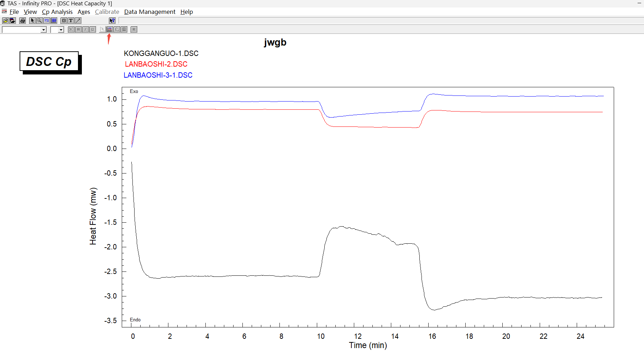The image size is (644, 352).
Task: Toggle the grid lines icon
Action: 54,21
